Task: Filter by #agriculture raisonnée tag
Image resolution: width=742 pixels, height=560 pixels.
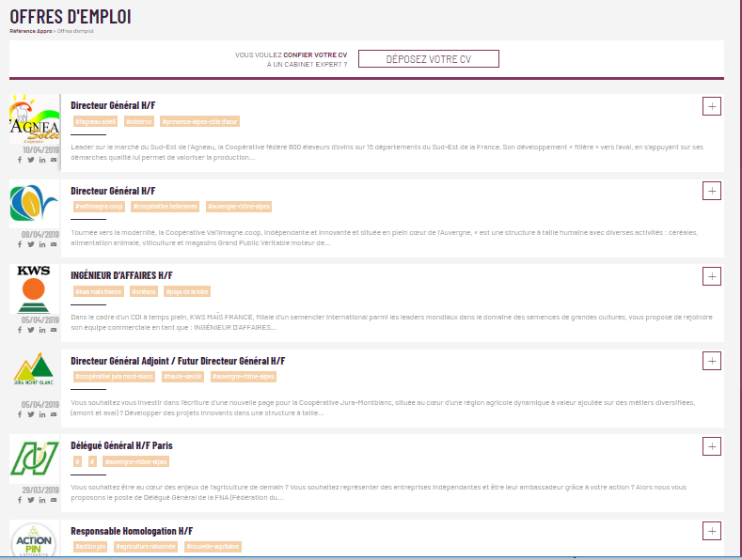Action: coord(146,547)
